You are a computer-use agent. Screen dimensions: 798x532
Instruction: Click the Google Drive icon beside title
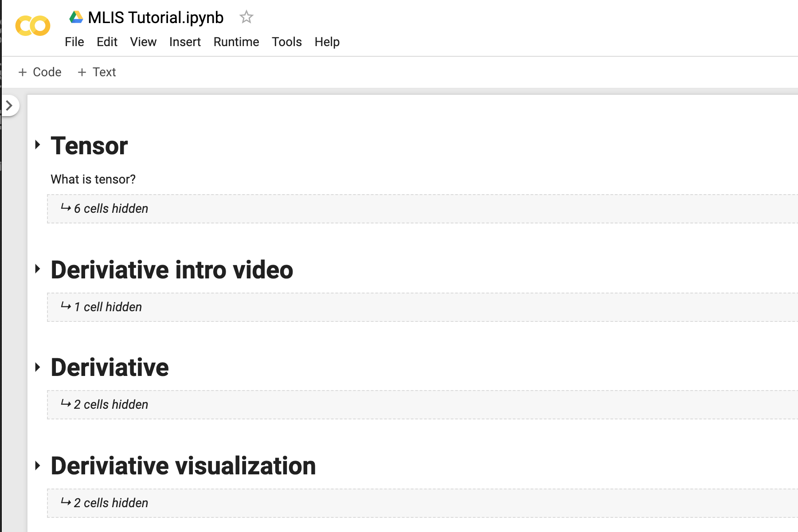(x=76, y=17)
